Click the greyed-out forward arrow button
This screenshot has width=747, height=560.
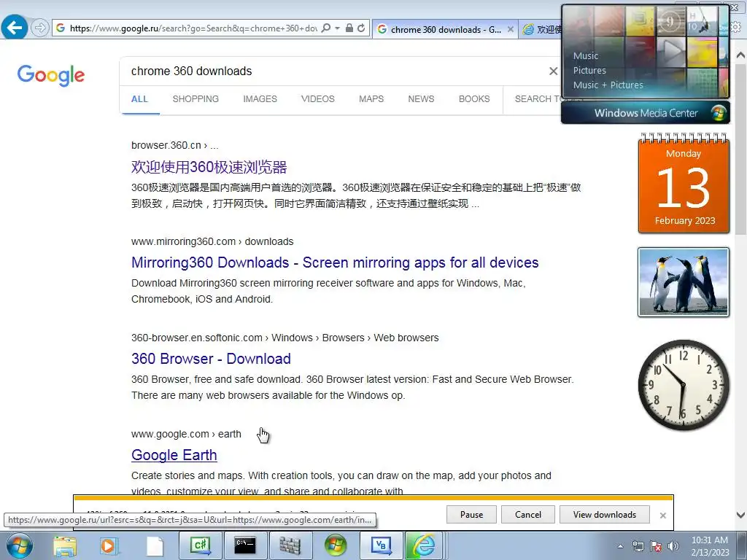click(x=40, y=28)
